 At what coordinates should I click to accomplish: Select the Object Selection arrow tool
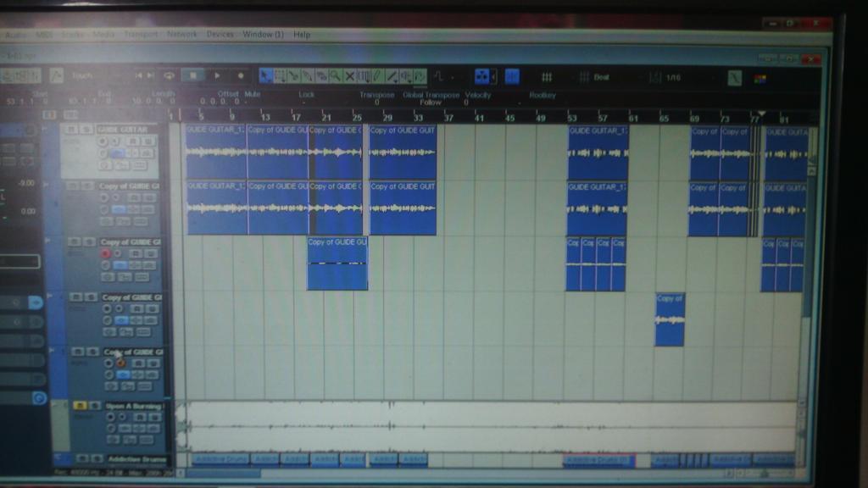pos(265,75)
